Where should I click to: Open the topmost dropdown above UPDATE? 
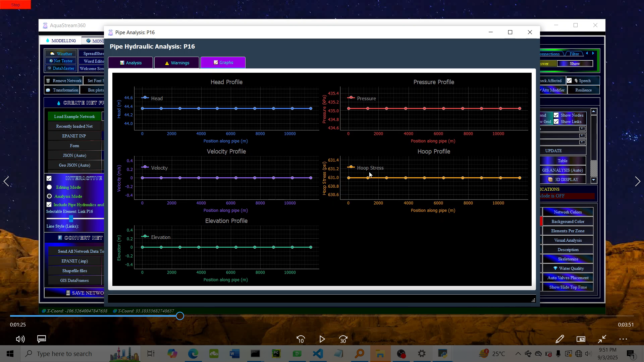(x=582, y=129)
